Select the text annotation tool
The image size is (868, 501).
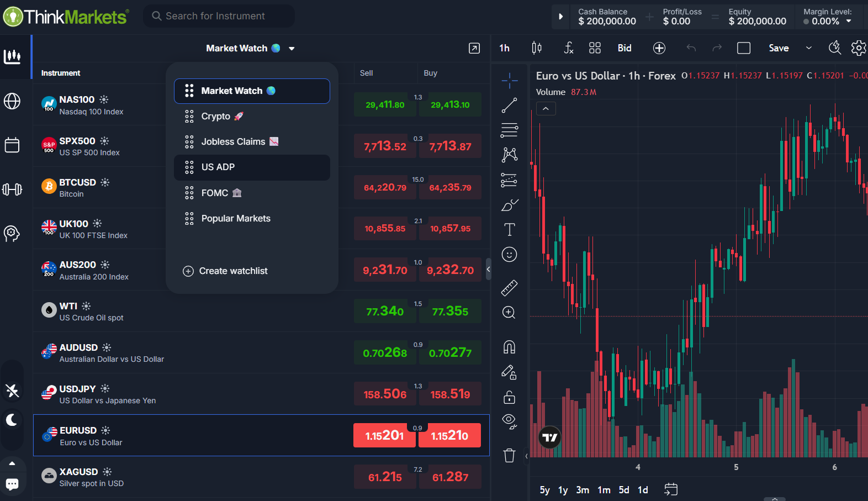510,229
